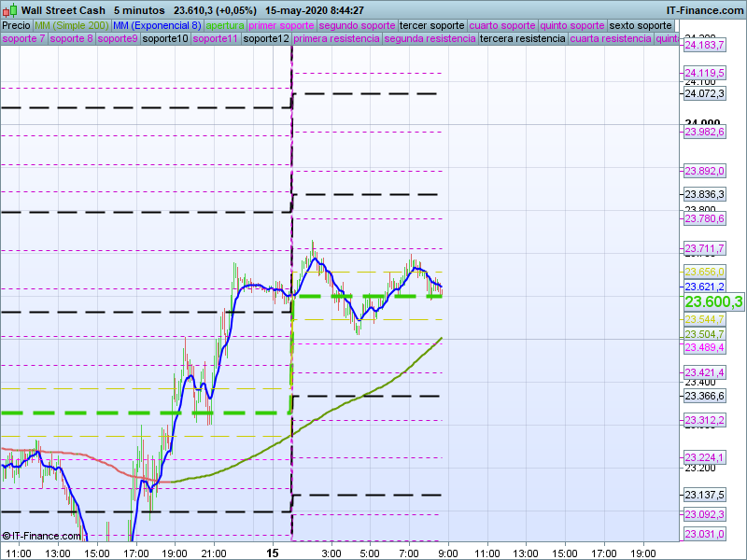Click the yellow 23.656,0 price label
747x560 pixels.
pyautogui.click(x=704, y=272)
